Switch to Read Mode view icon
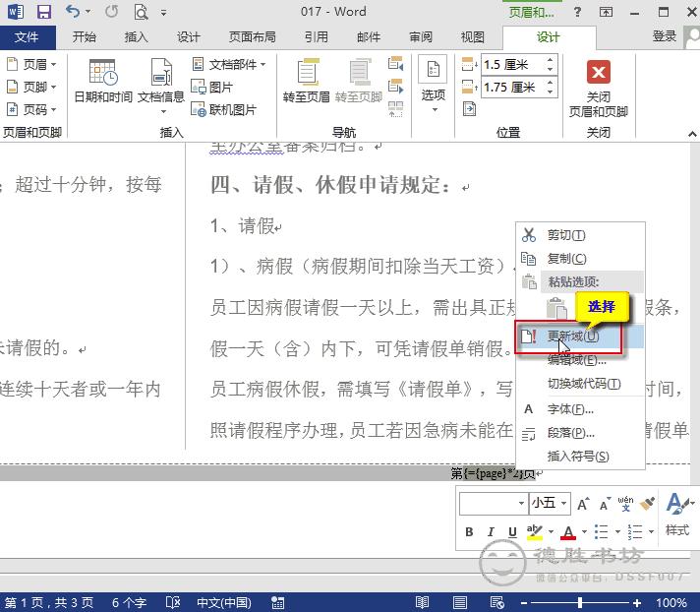This screenshot has width=700, height=612. click(x=422, y=602)
